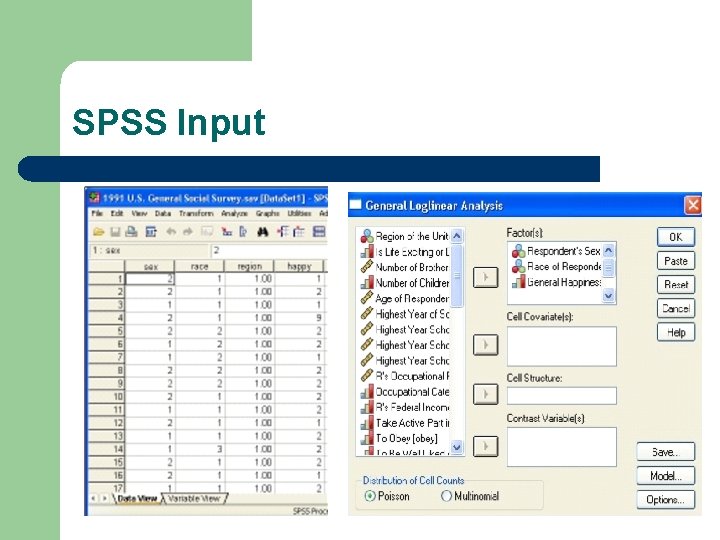The height and width of the screenshot is (540, 720).
Task: Select 'Is Life Exciting' variable in list
Action: click(x=405, y=252)
